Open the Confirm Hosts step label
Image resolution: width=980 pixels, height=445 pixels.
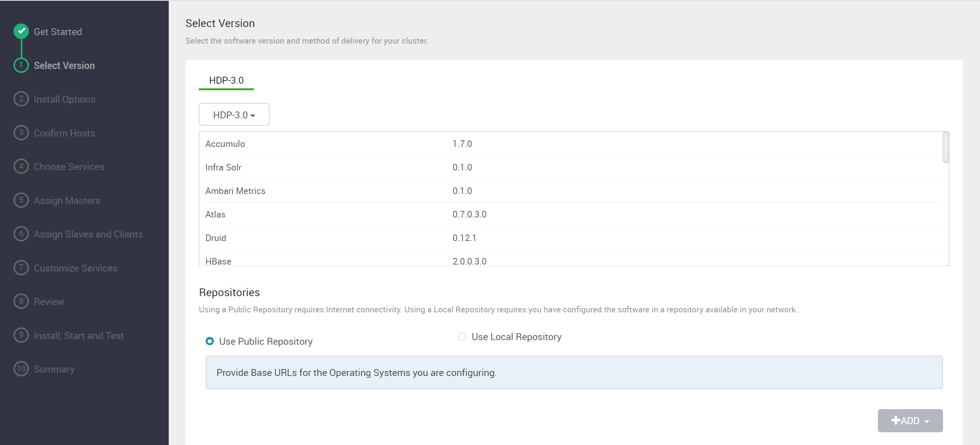tap(64, 133)
